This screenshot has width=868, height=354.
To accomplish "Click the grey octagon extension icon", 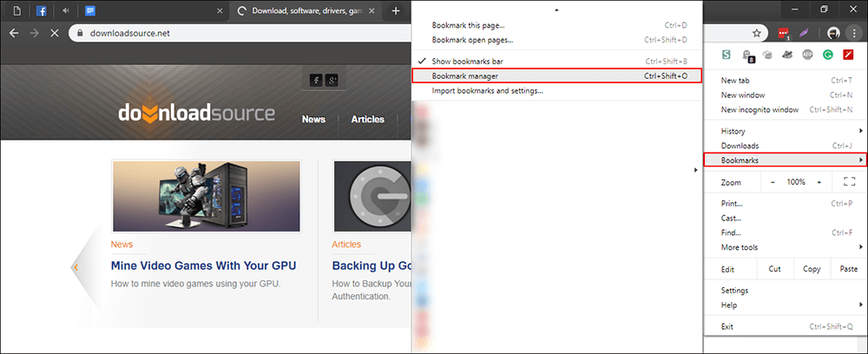I will (807, 55).
